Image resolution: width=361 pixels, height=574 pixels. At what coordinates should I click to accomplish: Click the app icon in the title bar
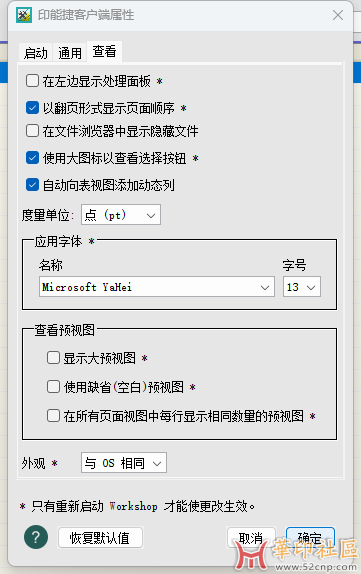point(24,15)
